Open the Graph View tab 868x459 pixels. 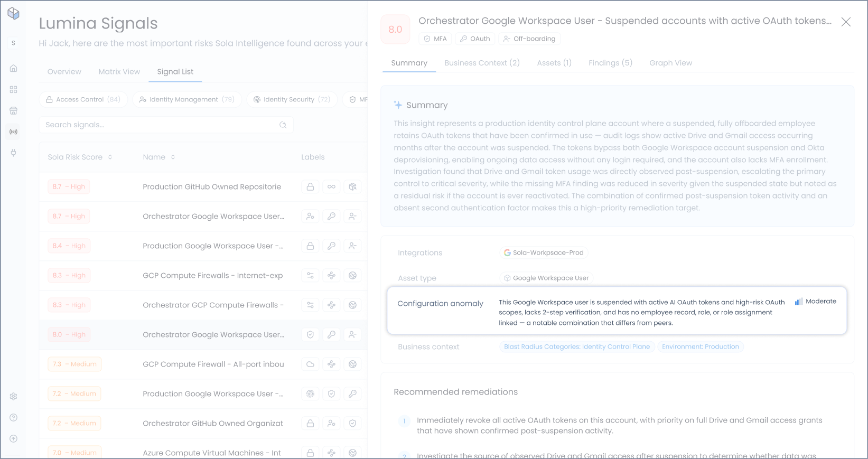click(671, 63)
